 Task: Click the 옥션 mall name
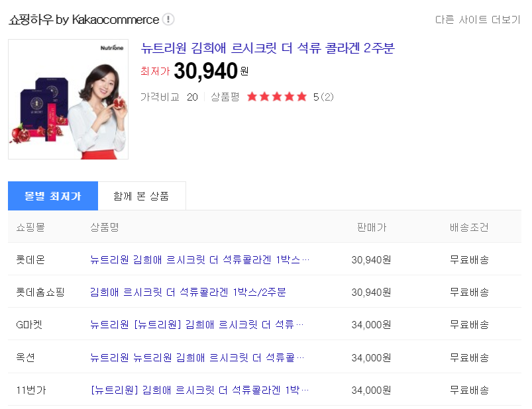[25, 357]
